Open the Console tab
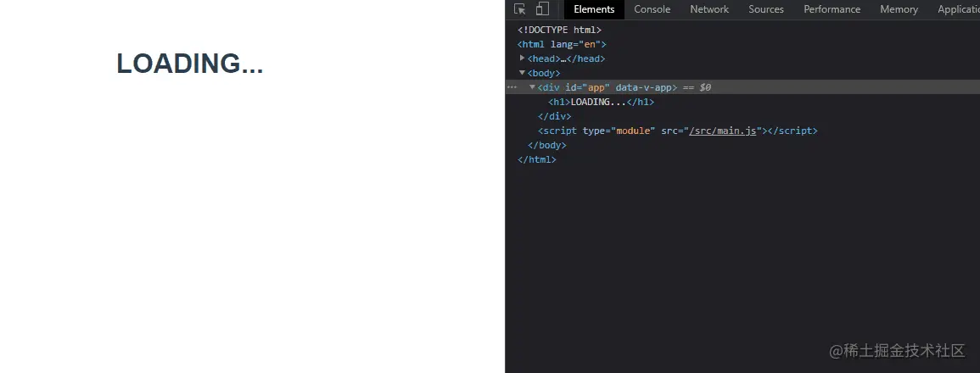The image size is (980, 373). click(x=652, y=9)
